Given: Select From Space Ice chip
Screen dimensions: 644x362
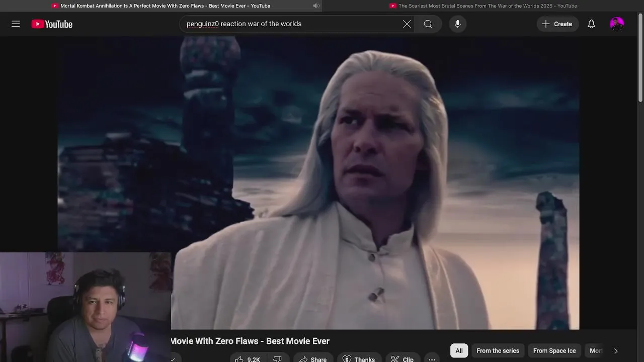Looking at the screenshot, I should (x=554, y=350).
